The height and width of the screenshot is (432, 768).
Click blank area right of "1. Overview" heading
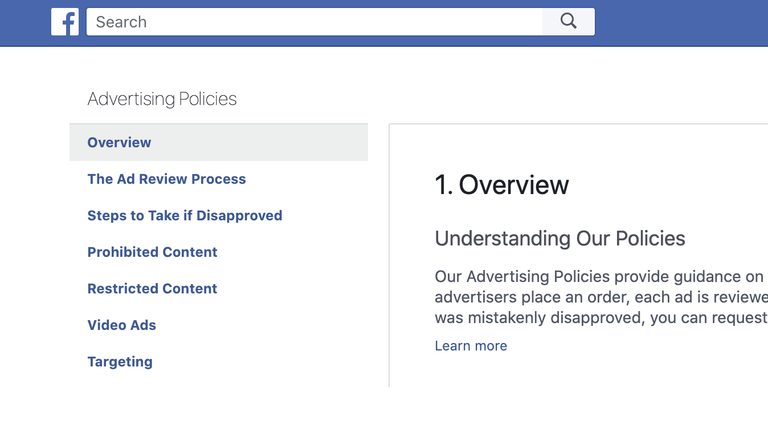670,185
